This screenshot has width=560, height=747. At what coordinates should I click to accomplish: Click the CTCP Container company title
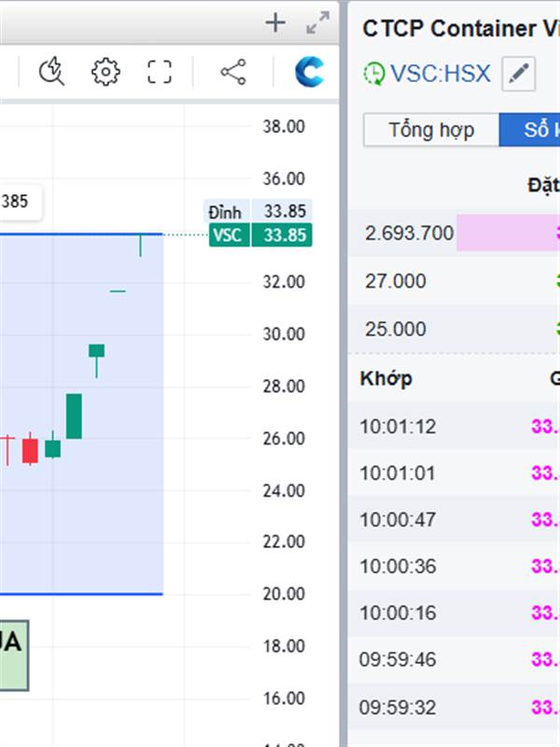click(461, 29)
